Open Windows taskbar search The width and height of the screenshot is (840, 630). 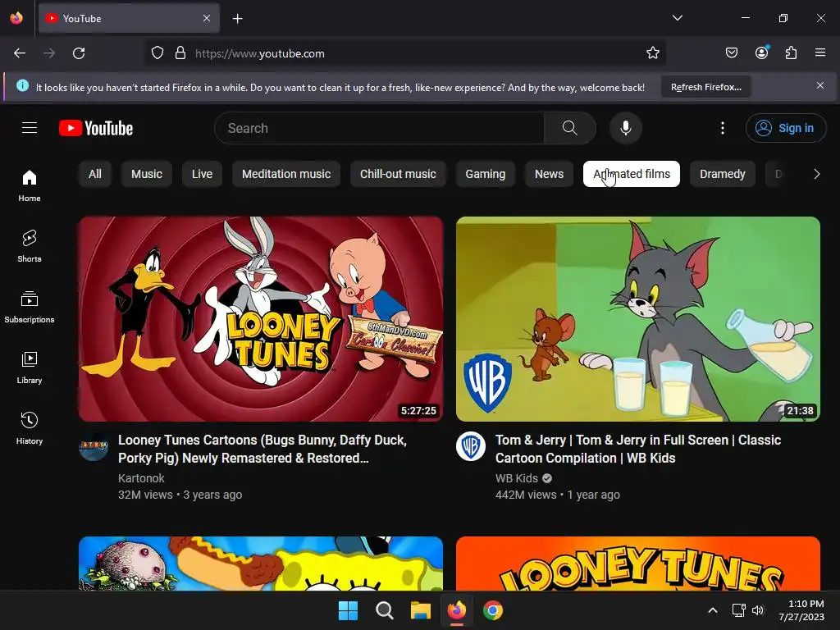coord(384,610)
